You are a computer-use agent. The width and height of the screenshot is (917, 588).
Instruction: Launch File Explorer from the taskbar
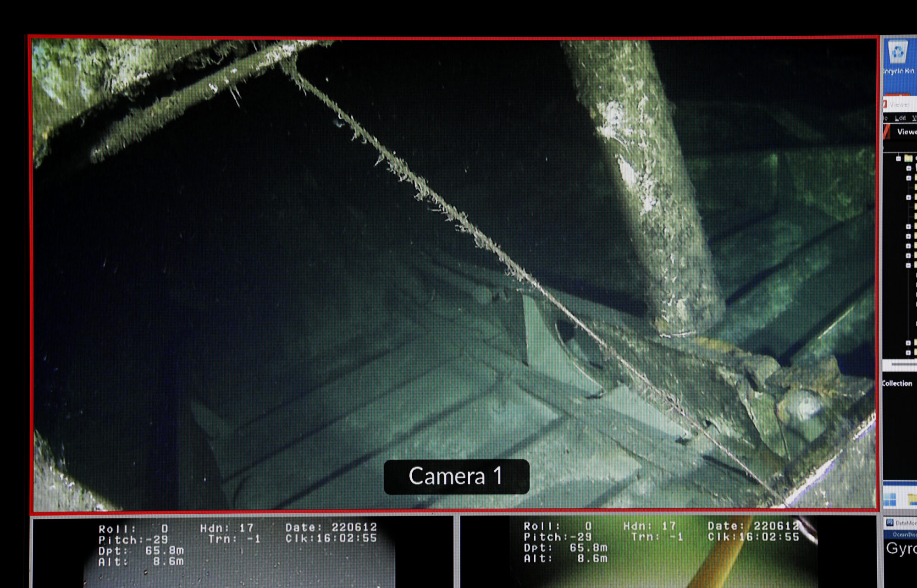[x=912, y=499]
